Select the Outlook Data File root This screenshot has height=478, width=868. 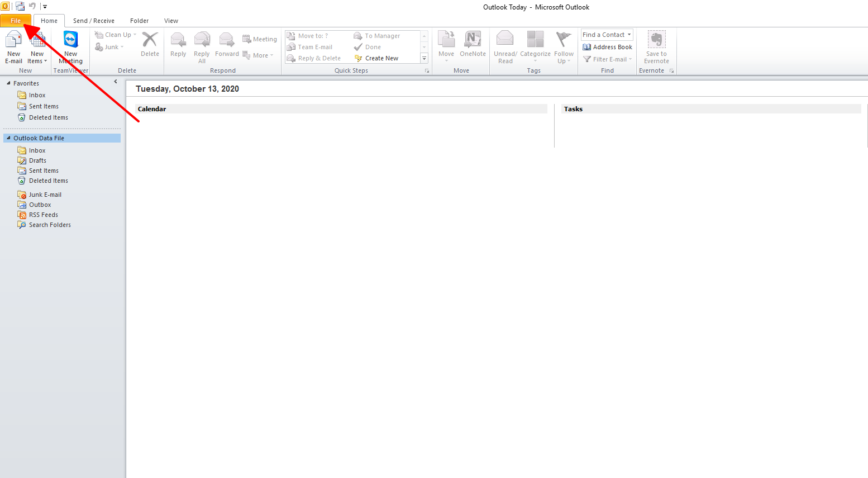tap(62, 138)
